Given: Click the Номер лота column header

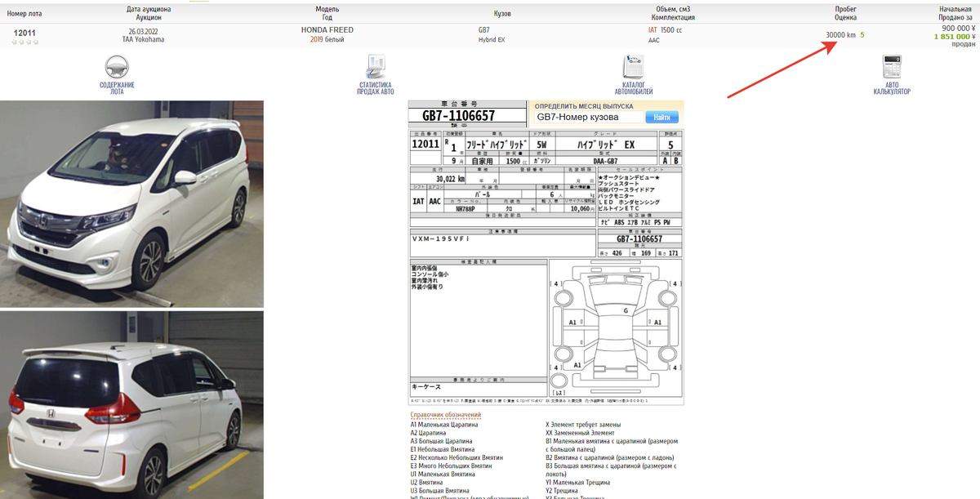Looking at the screenshot, I should [x=24, y=13].
